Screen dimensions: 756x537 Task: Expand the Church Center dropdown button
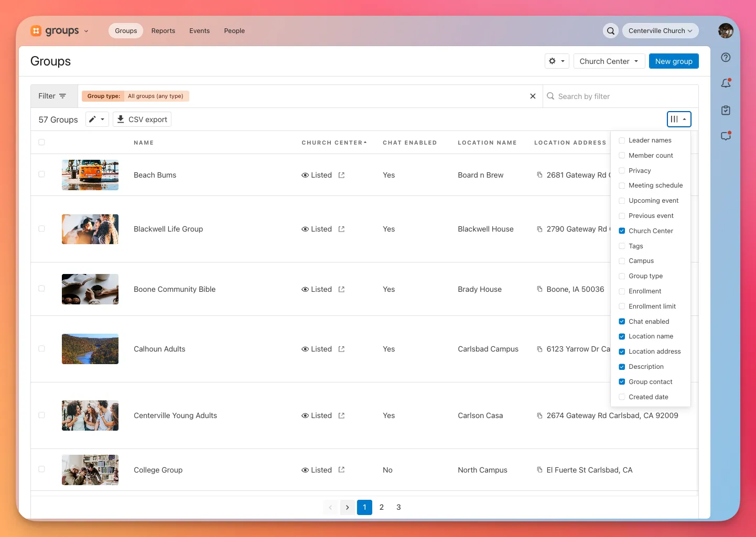tap(609, 61)
